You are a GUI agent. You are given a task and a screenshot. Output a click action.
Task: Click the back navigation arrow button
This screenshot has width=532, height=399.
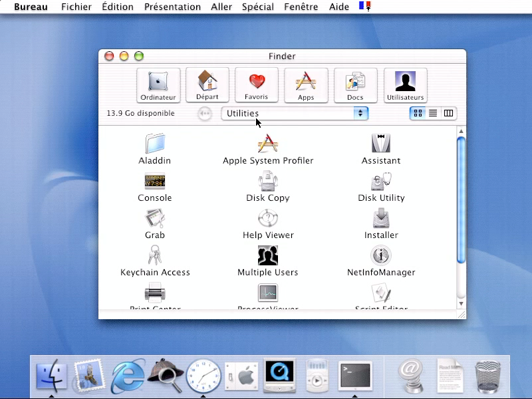(x=205, y=113)
